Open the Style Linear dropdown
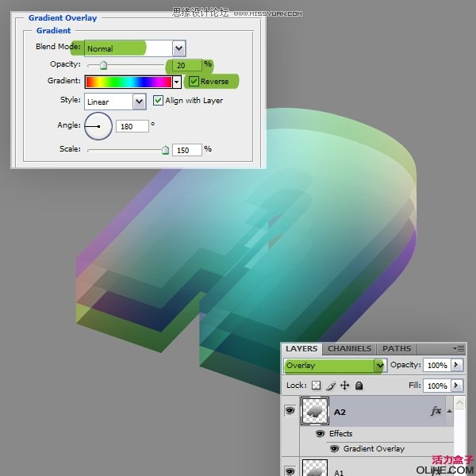 [140, 102]
